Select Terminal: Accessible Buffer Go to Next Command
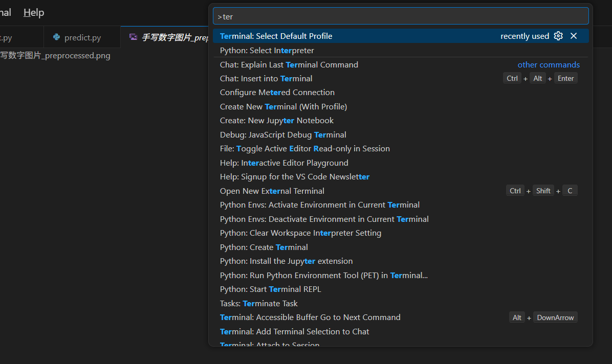The height and width of the screenshot is (364, 612). 401,317
